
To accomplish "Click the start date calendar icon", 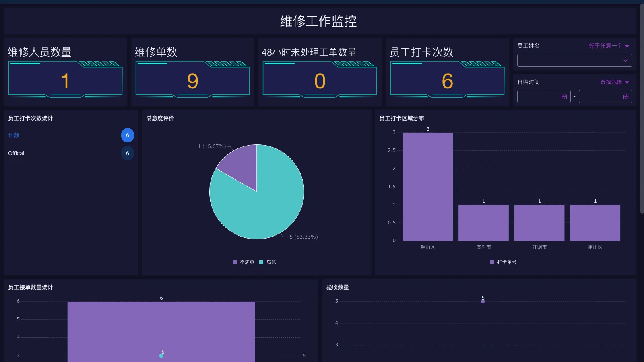I will (564, 97).
